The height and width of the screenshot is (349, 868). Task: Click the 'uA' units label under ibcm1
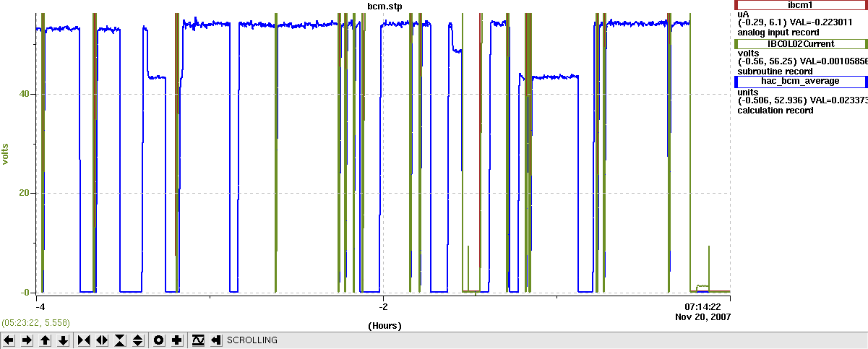743,14
